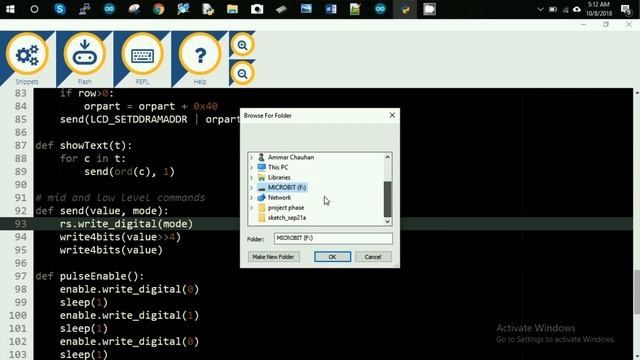Image resolution: width=640 pixels, height=360 pixels.
Task: Click 'enable.write_digital(1)' on line 100
Action: (129, 315)
